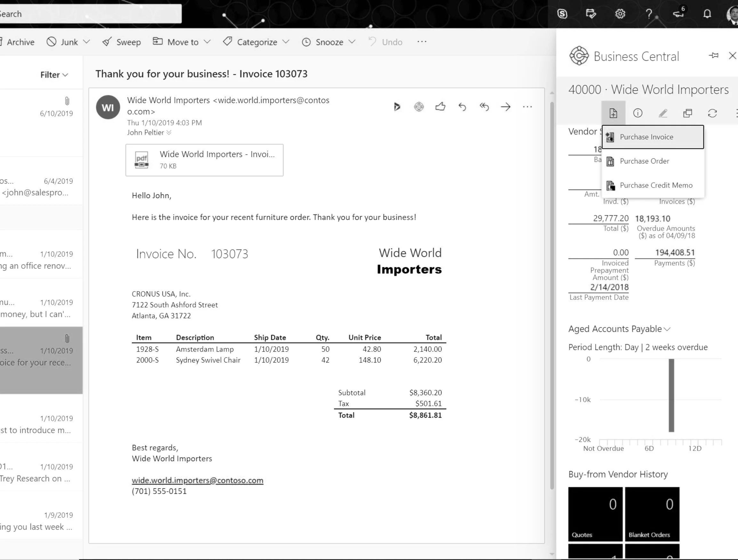Screen dimensions: 738x560
Task: Open more toolbar commands ellipsis
Action: pos(422,42)
